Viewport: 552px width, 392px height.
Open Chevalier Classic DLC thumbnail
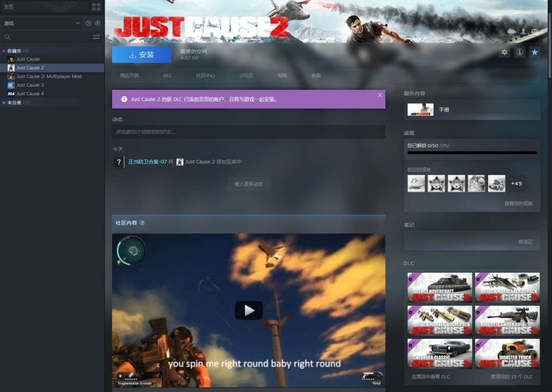(x=440, y=353)
